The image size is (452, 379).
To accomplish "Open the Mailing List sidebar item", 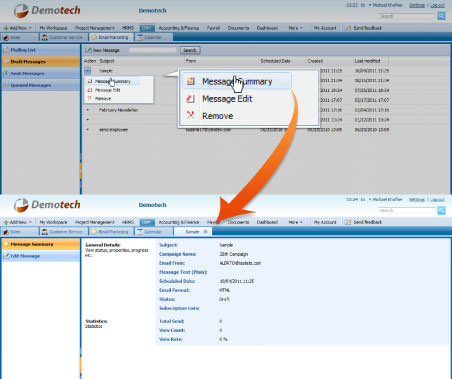I will (41, 50).
